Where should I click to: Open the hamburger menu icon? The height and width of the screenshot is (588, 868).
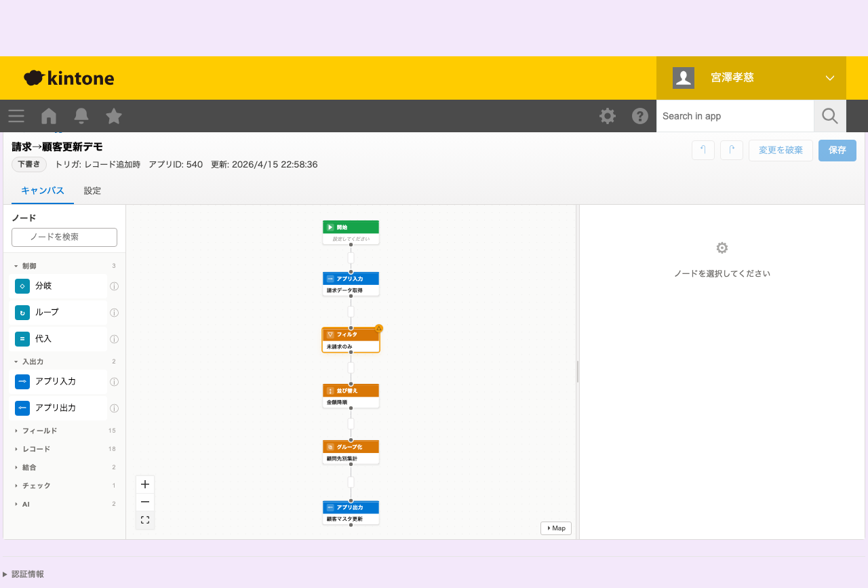(16, 116)
